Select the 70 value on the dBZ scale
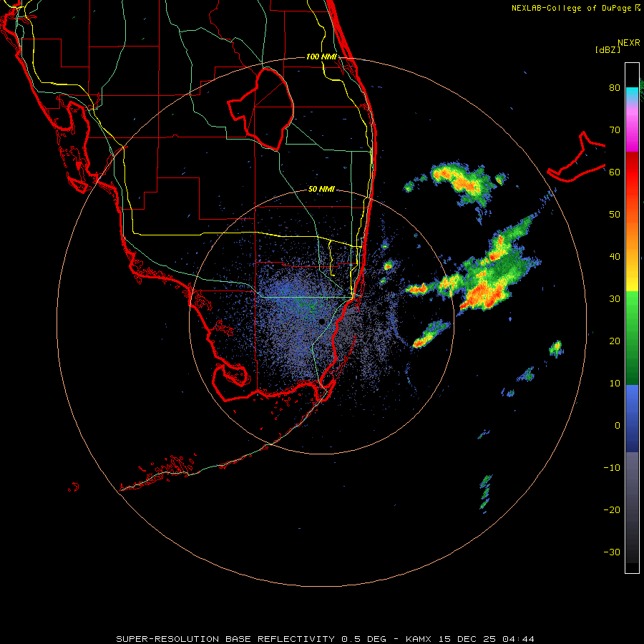644x644 pixels. (x=615, y=130)
